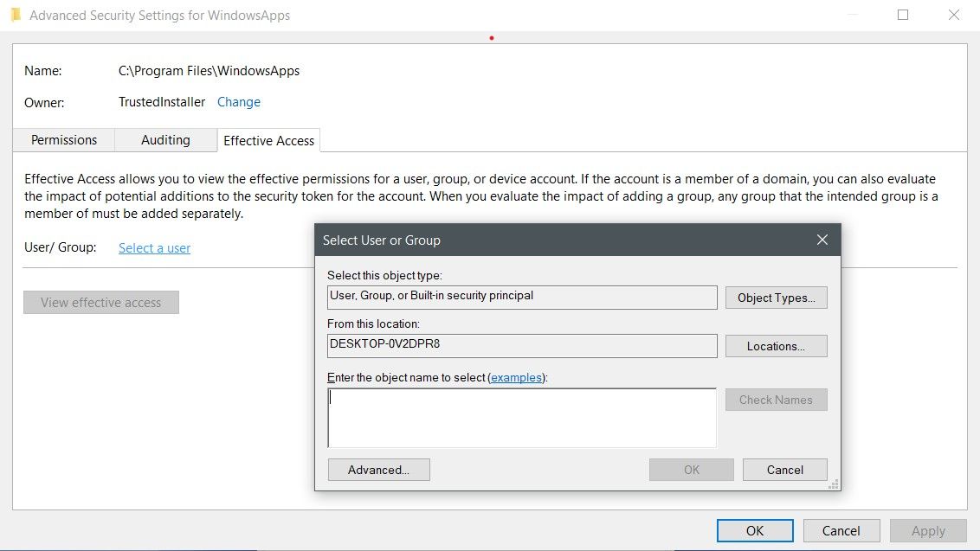Viewport: 980px width, 551px height.
Task: Click the Apply button
Action: click(927, 530)
